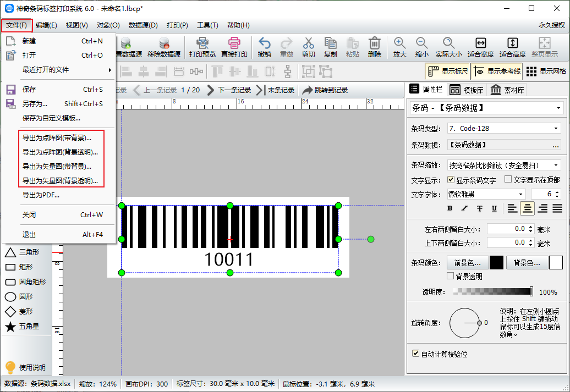The height and width of the screenshot is (392, 570).
Task: Zoom in with the 放大 icon
Action: 399,48
